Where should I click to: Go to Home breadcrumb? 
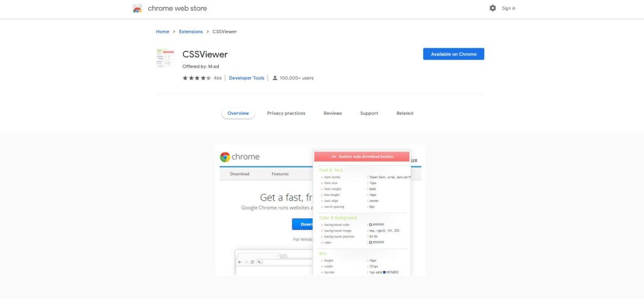163,31
